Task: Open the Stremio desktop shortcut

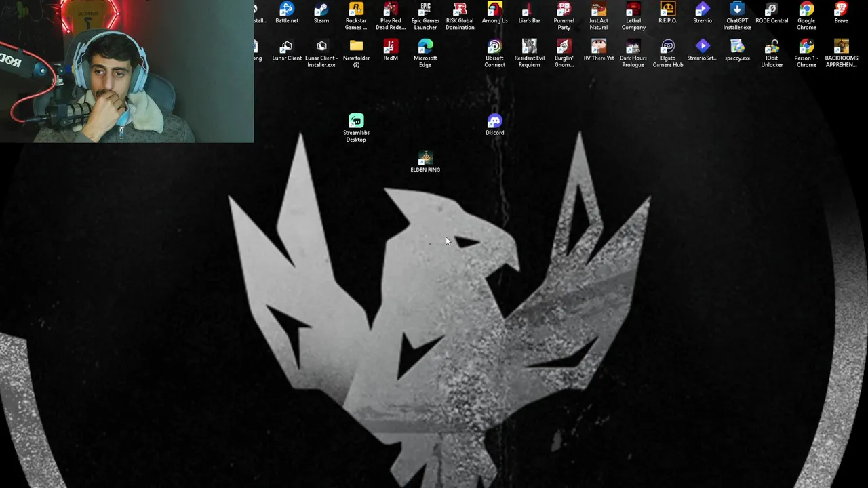Action: click(703, 14)
